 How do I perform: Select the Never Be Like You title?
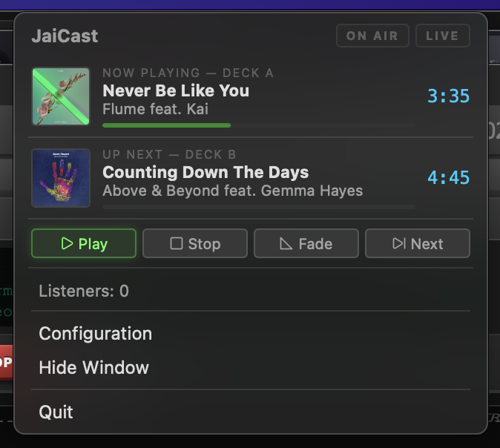176,91
